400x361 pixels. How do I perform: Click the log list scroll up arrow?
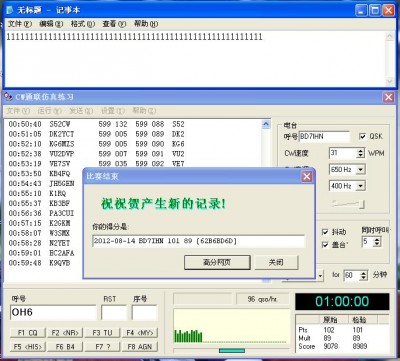266,124
